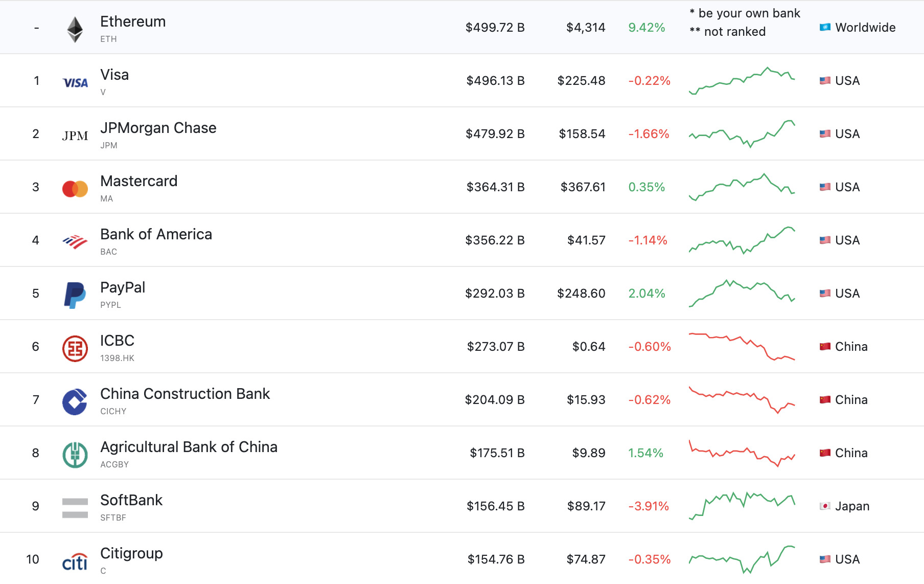Click the Ethereum diamond logo
This screenshot has width=924, height=584.
coord(75,30)
